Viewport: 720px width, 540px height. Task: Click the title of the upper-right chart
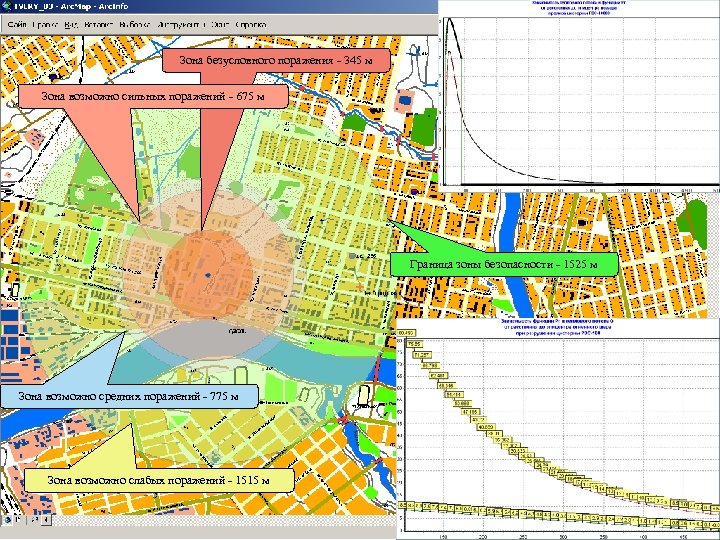(579, 8)
